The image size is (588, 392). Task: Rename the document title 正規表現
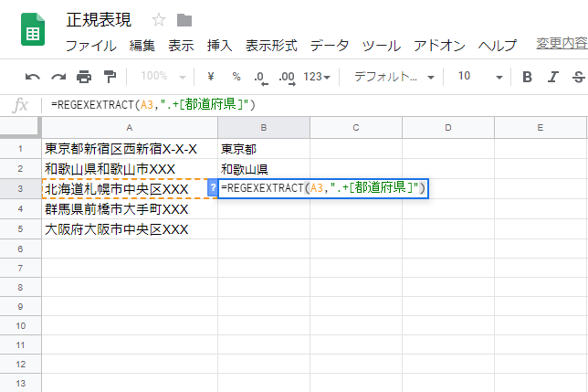(x=99, y=20)
